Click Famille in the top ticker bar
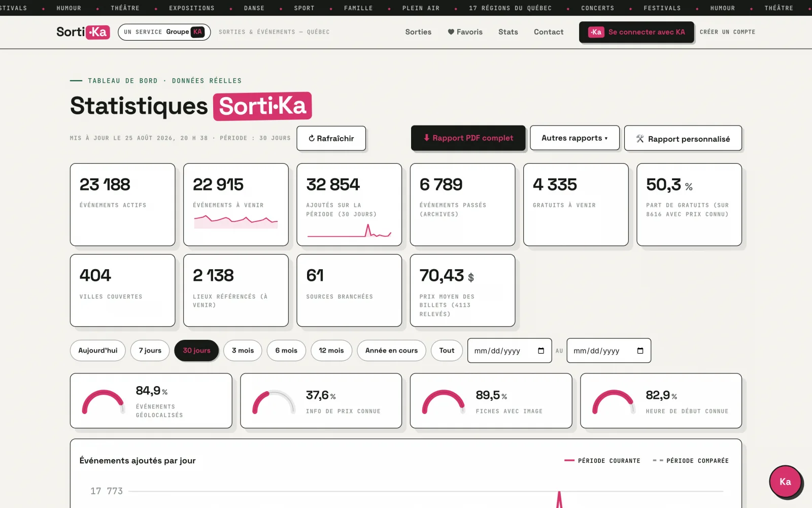The width and height of the screenshot is (812, 508). tap(358, 8)
